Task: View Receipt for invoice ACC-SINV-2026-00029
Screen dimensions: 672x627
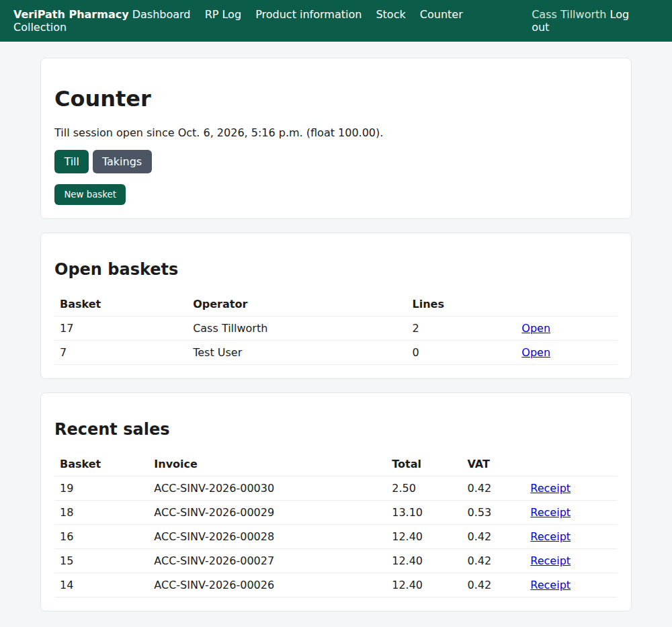Action: click(x=550, y=512)
